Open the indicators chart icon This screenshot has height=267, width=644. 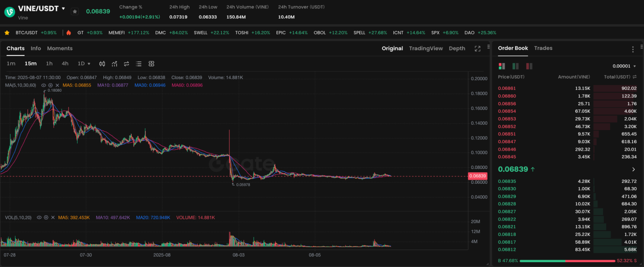114,64
